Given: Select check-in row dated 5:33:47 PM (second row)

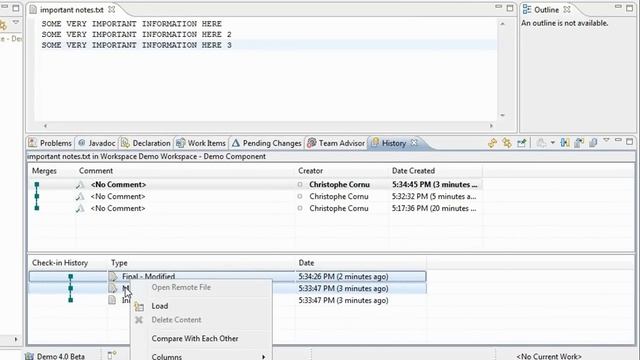Looking at the screenshot, I should pyautogui.click(x=227, y=288).
